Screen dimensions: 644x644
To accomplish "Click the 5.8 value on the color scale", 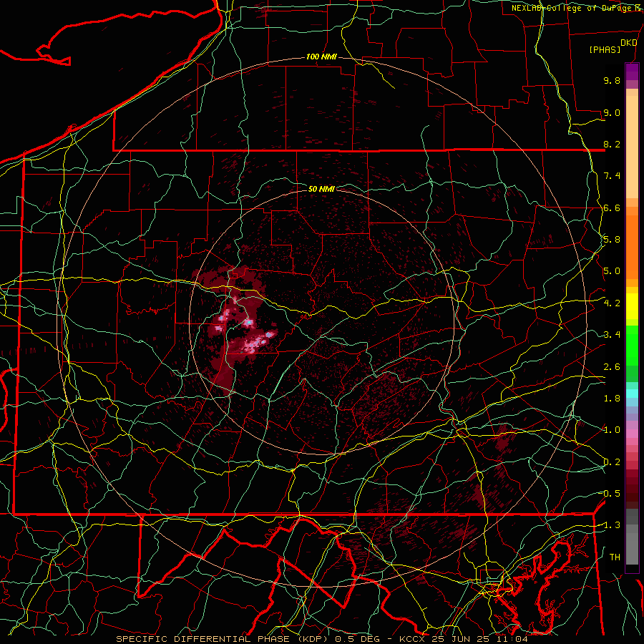I will [x=612, y=240].
